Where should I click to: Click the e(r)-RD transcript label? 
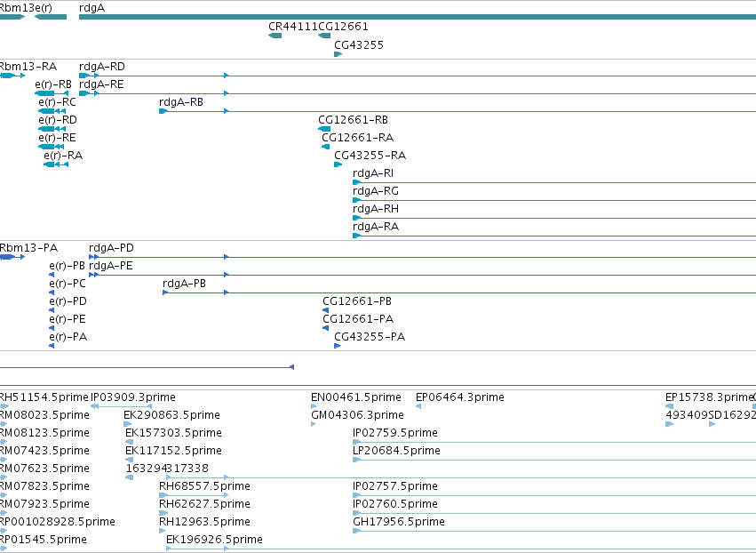click(x=58, y=120)
